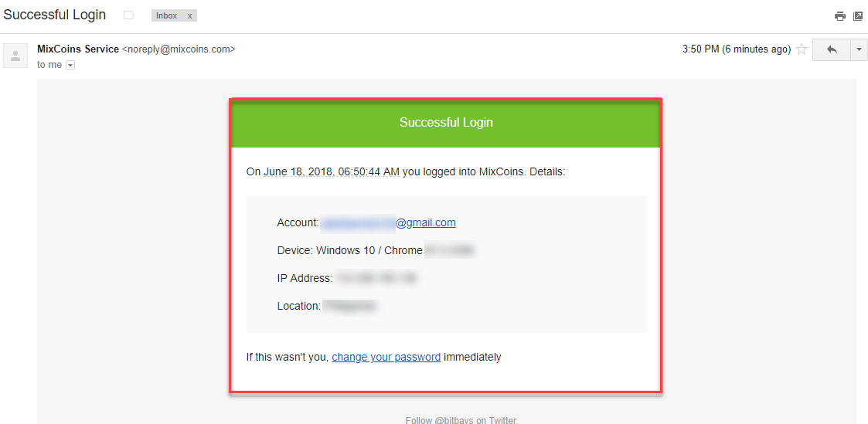This screenshot has height=424, width=868.
Task: Click the noreply@mixcoins.com address
Action: coord(179,49)
